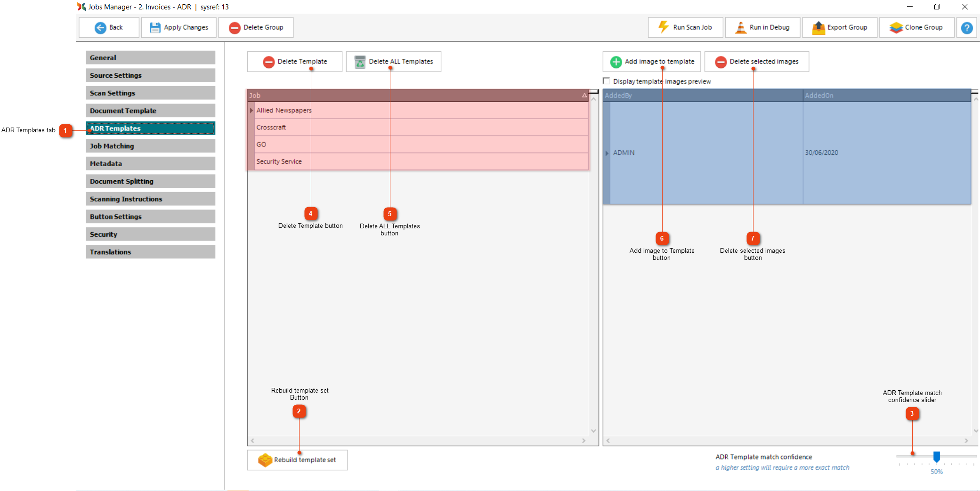
Task: Open help with the question mark icon
Action: click(x=967, y=28)
